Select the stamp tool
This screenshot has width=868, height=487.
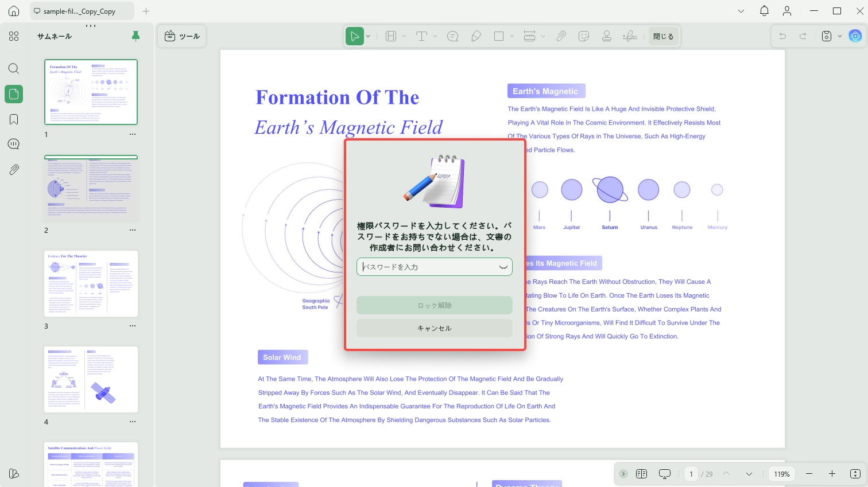coord(607,36)
